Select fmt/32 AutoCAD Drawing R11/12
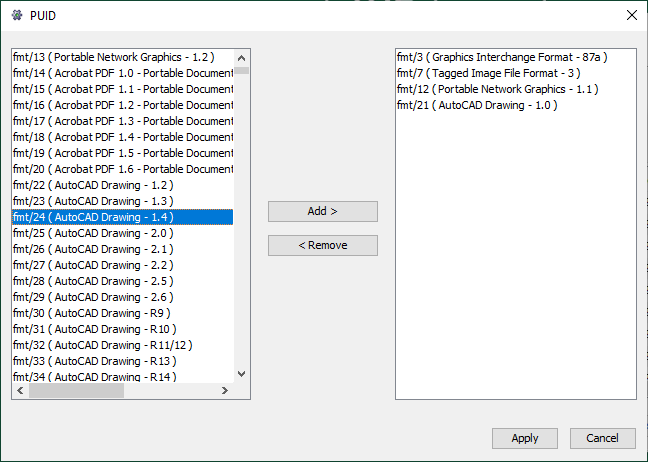The height and width of the screenshot is (462, 648). [123, 345]
